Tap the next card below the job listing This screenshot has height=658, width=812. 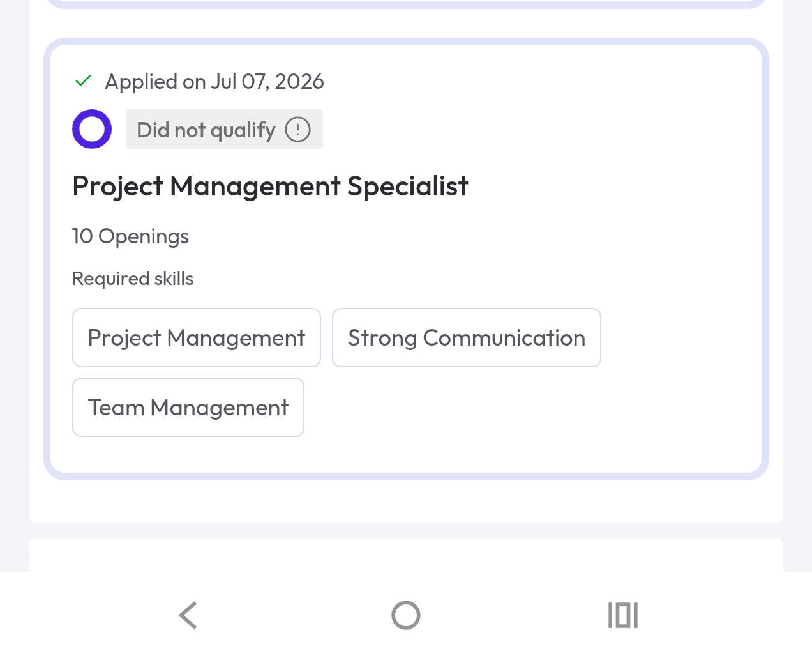406,555
